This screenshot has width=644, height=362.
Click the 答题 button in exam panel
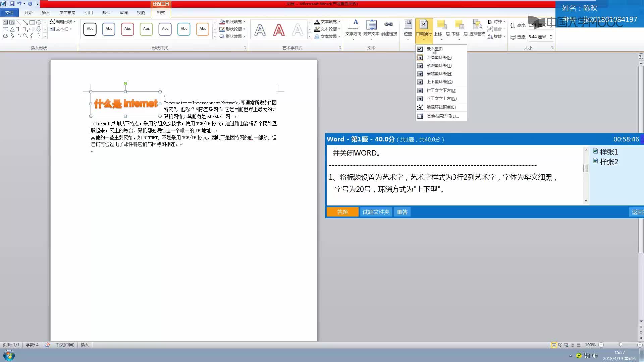[342, 212]
